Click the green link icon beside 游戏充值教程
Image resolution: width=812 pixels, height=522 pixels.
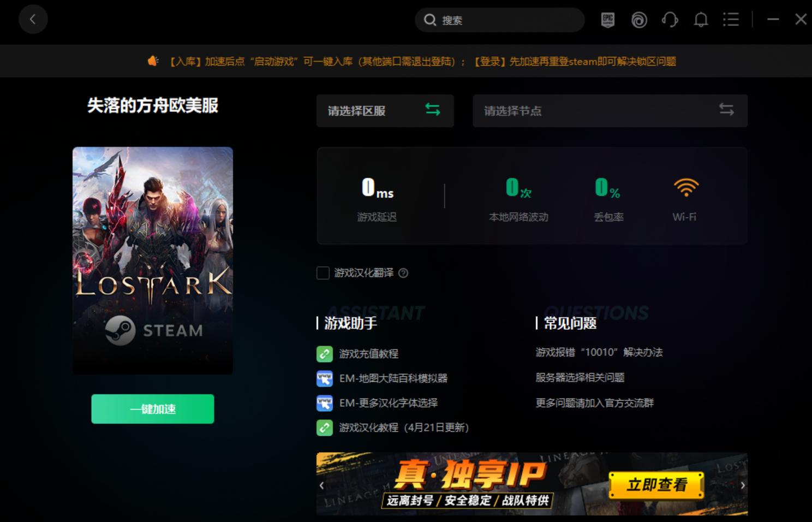coord(324,354)
